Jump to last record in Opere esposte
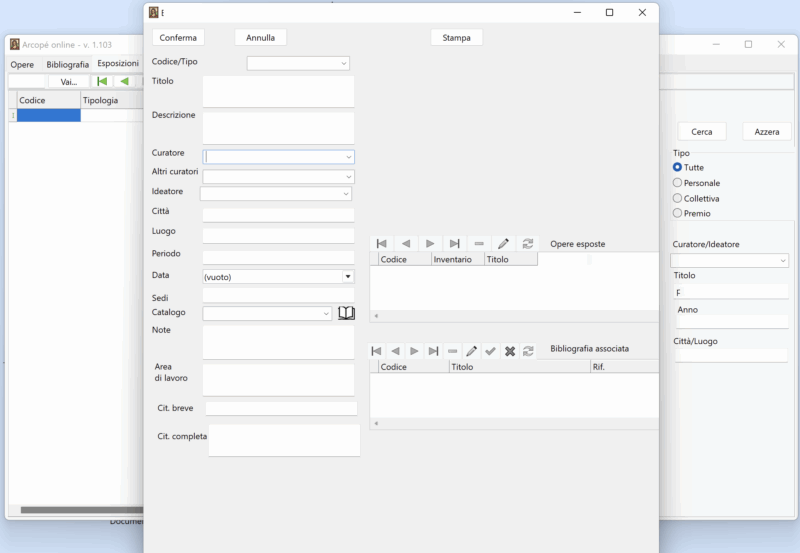800x553 pixels. [x=454, y=244]
